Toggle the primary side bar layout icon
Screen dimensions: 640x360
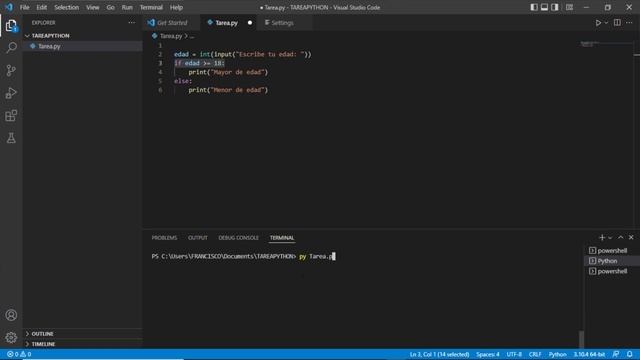click(534, 7)
